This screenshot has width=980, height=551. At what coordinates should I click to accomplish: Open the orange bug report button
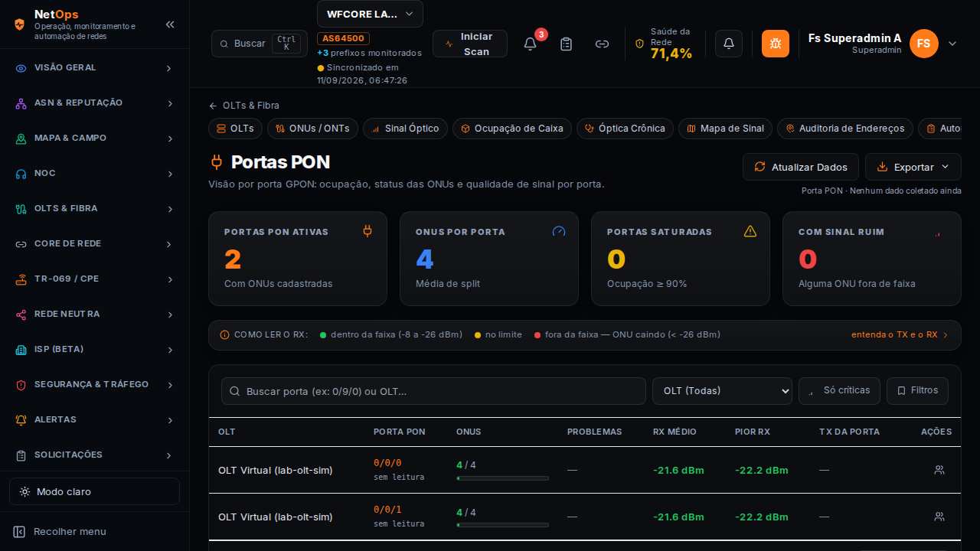(x=776, y=44)
